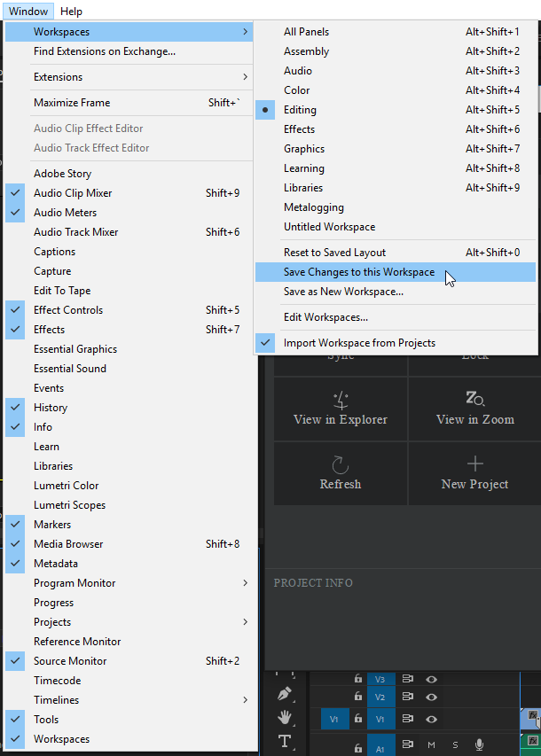Hide track V3 output with eye icon
Screen dimensions: 541x756
[x=431, y=680]
